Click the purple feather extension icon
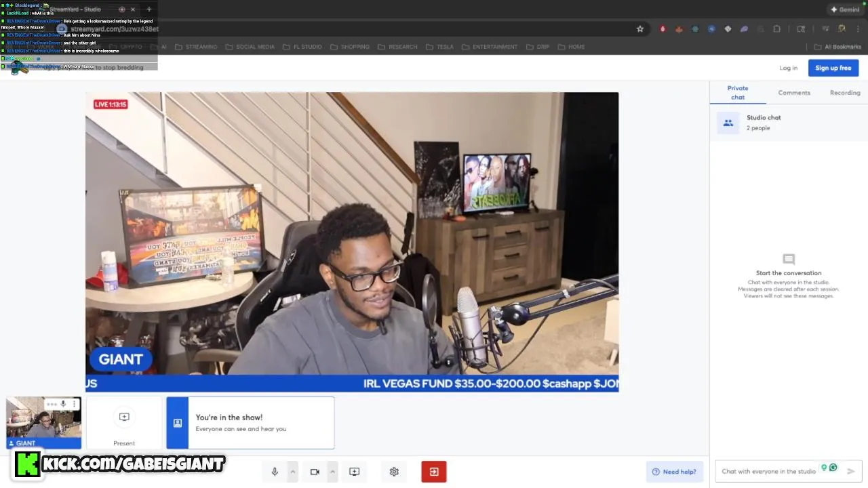868x488 pixels. [x=744, y=29]
